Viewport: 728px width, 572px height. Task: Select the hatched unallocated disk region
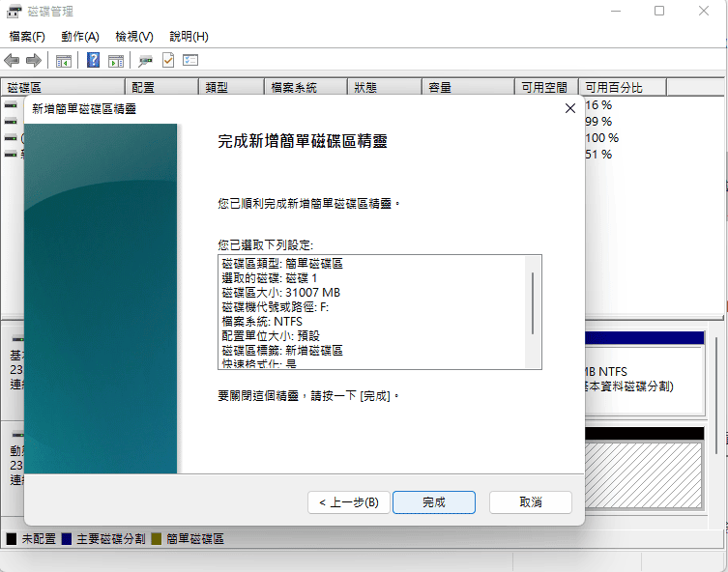(645, 474)
